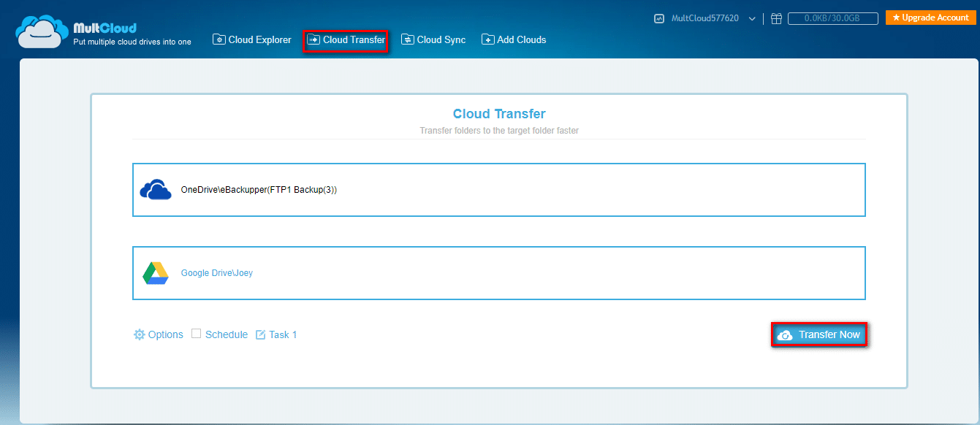Open the OneDrive\eBackupper source folder selector
Image resolution: width=980 pixels, height=425 pixels.
point(498,189)
